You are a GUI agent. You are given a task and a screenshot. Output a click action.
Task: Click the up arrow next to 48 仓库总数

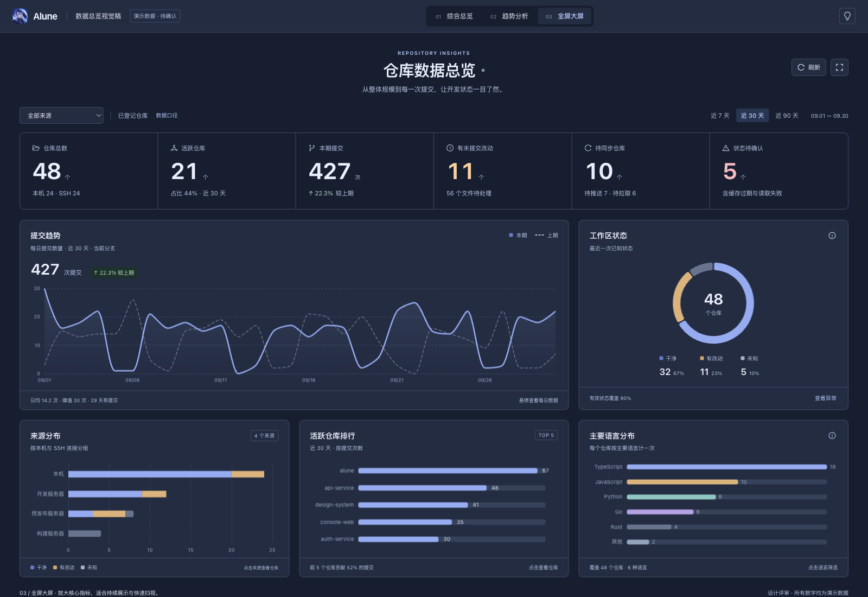(67, 177)
